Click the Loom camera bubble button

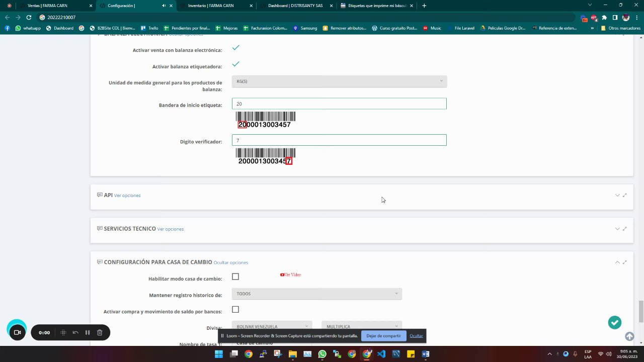pyautogui.click(x=17, y=332)
